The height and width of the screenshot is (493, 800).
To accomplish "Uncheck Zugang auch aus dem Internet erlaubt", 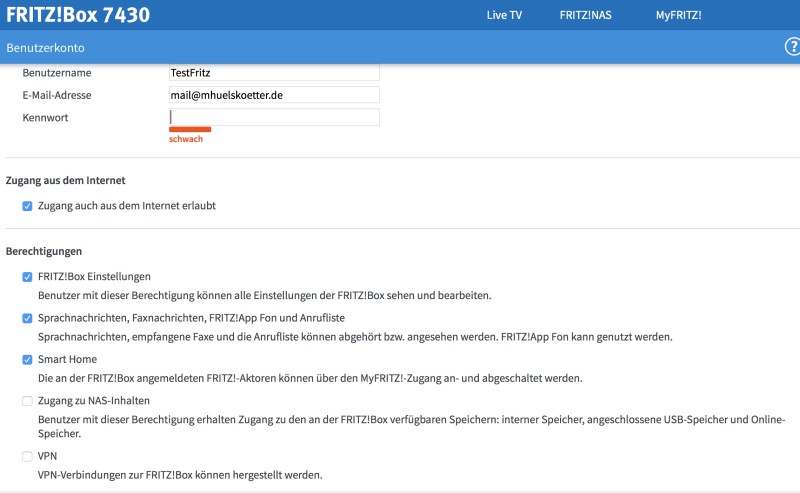I will click(x=27, y=206).
